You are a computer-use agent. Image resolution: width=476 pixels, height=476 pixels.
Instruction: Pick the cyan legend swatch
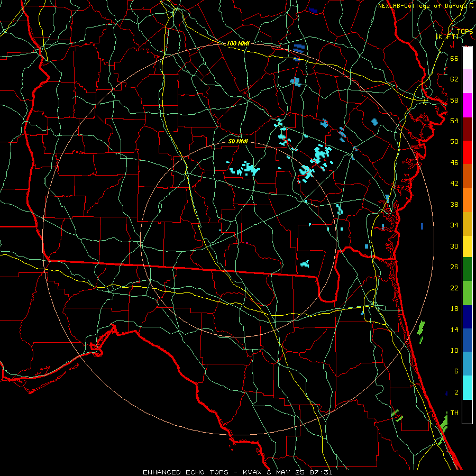[x=467, y=388]
